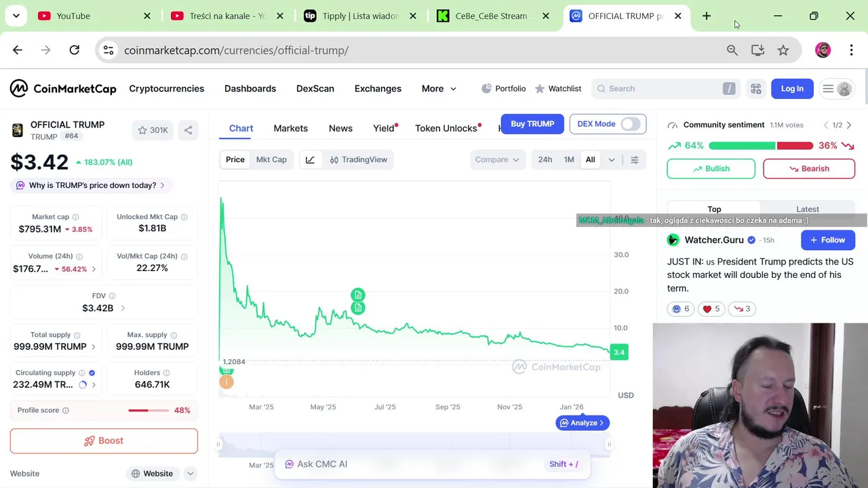Expand more time range options chevron
This screenshot has height=488, width=868.
click(x=612, y=160)
